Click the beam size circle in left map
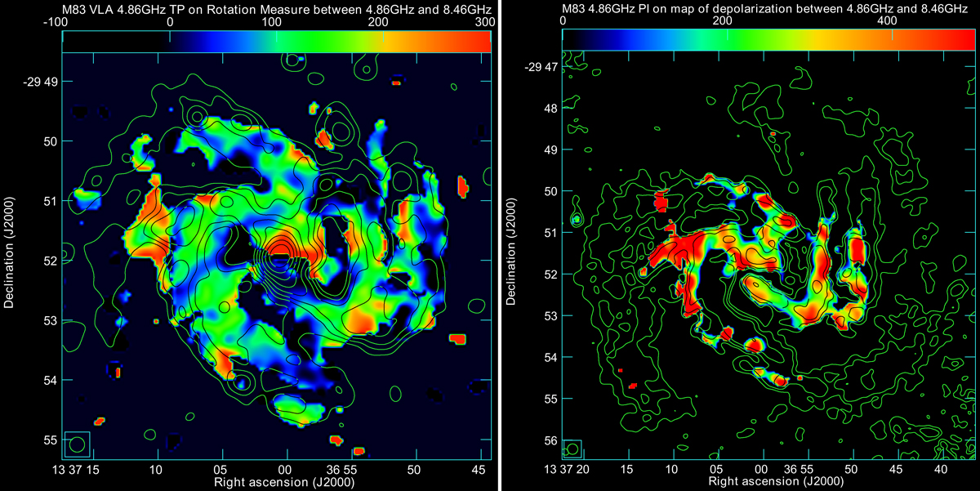980x491 pixels. pos(77,444)
